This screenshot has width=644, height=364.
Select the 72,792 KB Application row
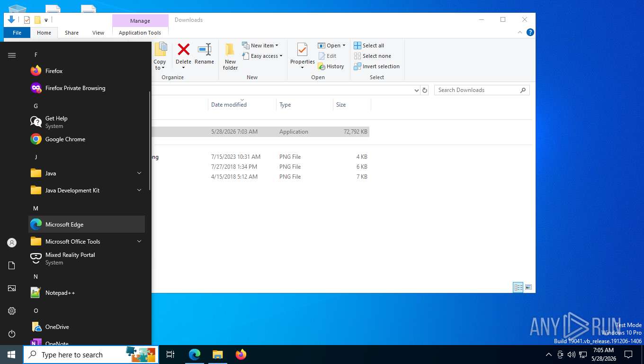tap(260, 132)
